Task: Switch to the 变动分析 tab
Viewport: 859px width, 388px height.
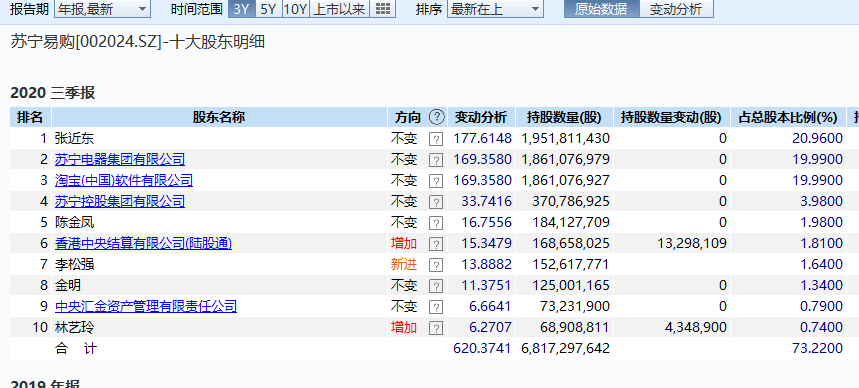Action: pyautogui.click(x=676, y=9)
